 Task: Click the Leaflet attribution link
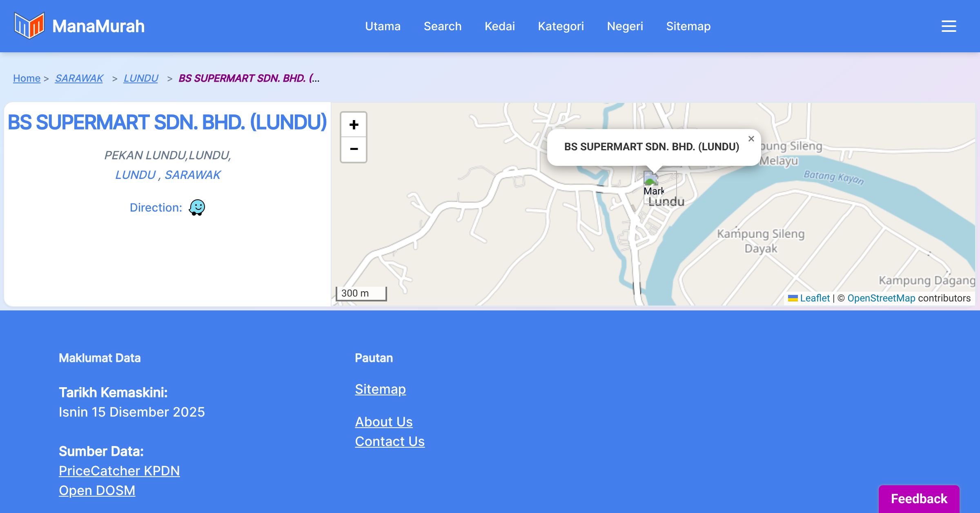(x=815, y=298)
